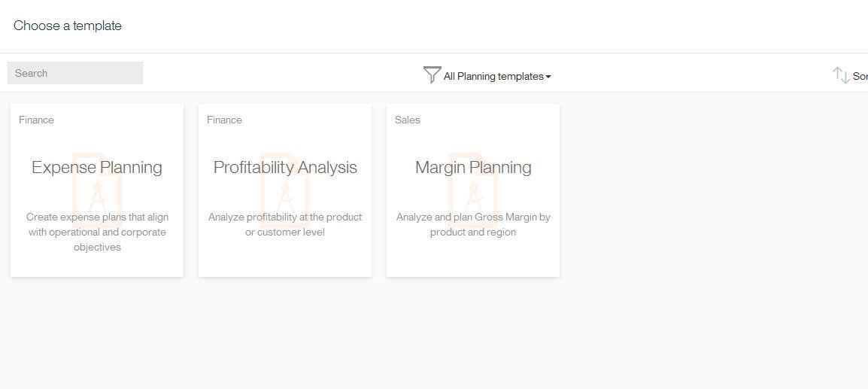Choose the Margin Planning template title
Screen dimensions: 868x389
pyautogui.click(x=473, y=167)
